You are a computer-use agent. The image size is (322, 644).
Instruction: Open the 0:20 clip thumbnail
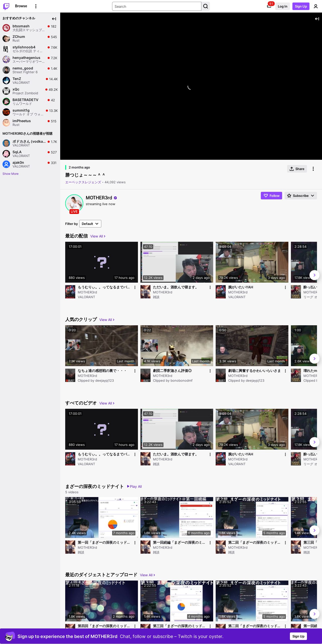point(102,346)
